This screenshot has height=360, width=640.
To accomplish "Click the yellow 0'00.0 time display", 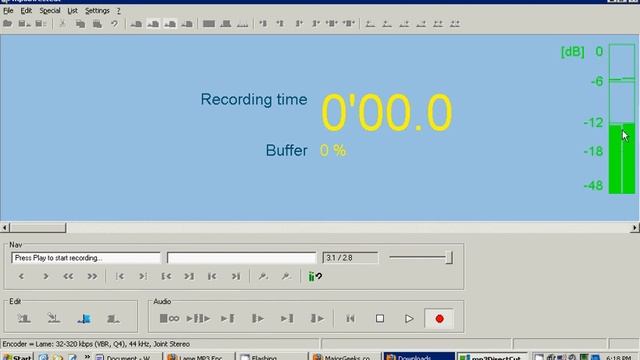I will click(x=387, y=112).
